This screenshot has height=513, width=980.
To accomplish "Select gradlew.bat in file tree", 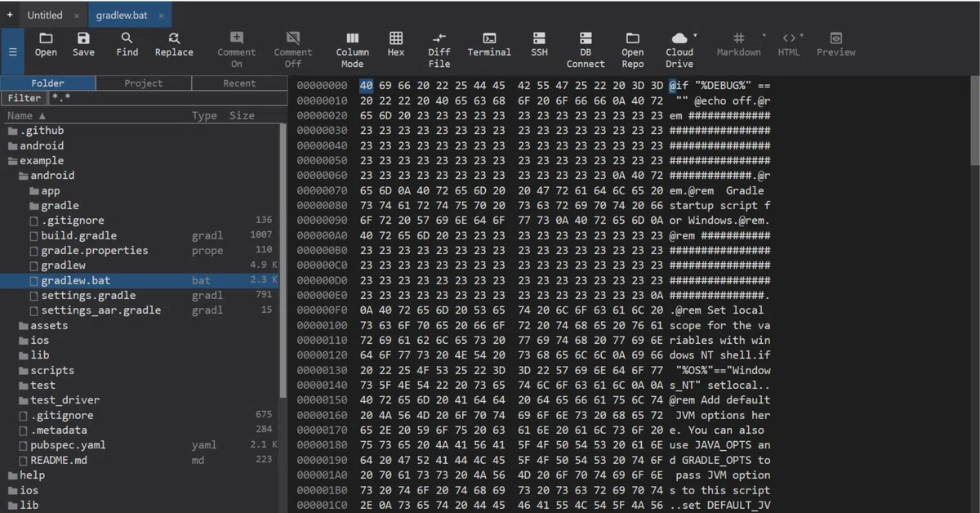I will [x=140, y=280].
